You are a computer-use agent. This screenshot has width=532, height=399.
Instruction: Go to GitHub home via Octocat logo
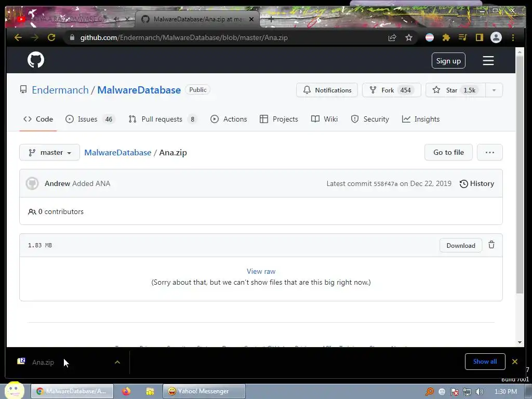click(x=36, y=60)
